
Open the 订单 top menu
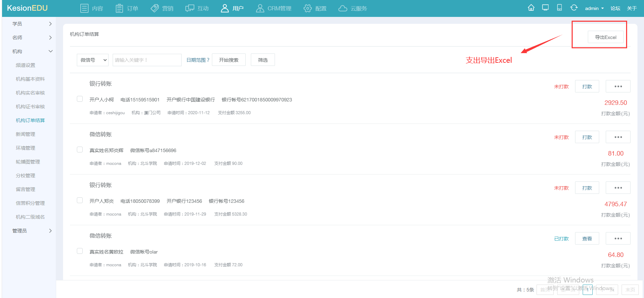pos(127,8)
